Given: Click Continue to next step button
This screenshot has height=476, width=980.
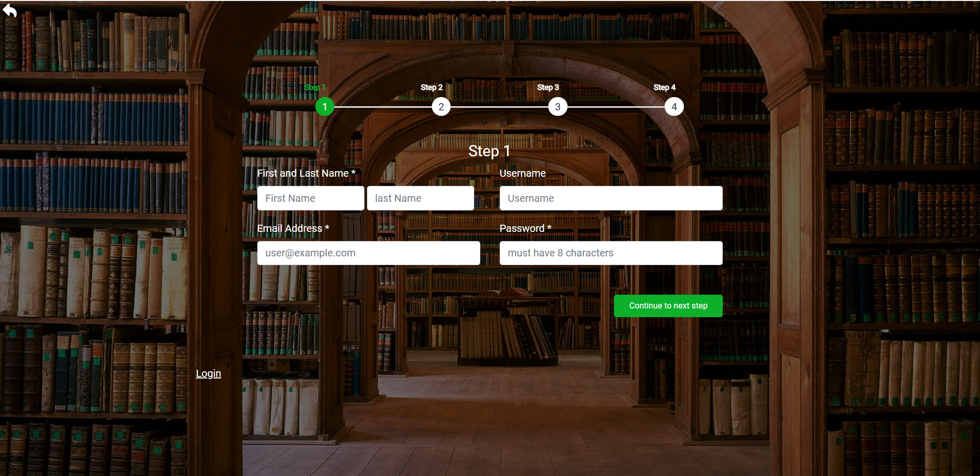Looking at the screenshot, I should 668,306.
